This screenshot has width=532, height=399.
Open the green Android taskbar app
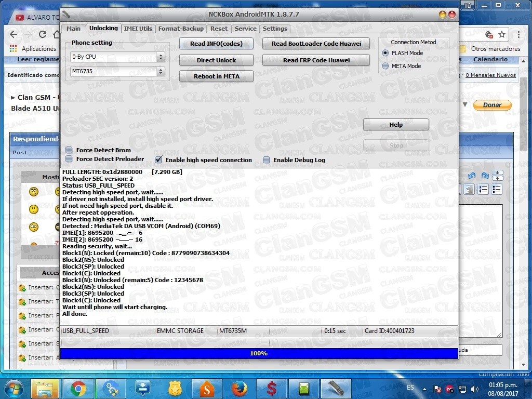pyautogui.click(x=303, y=389)
